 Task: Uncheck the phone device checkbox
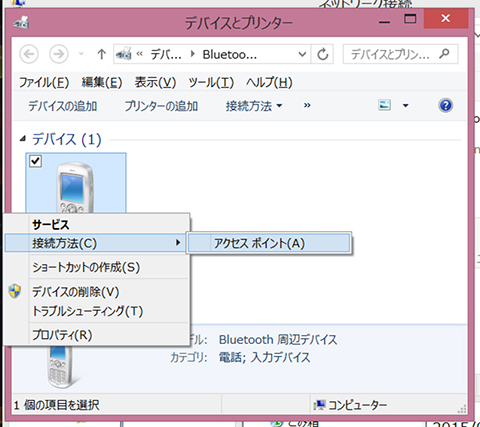[x=35, y=161]
